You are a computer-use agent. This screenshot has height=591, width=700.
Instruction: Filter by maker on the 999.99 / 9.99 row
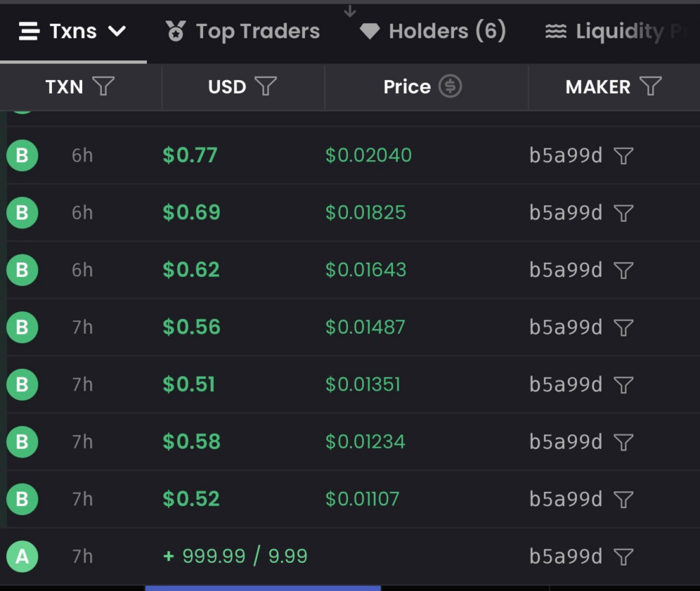(x=623, y=557)
